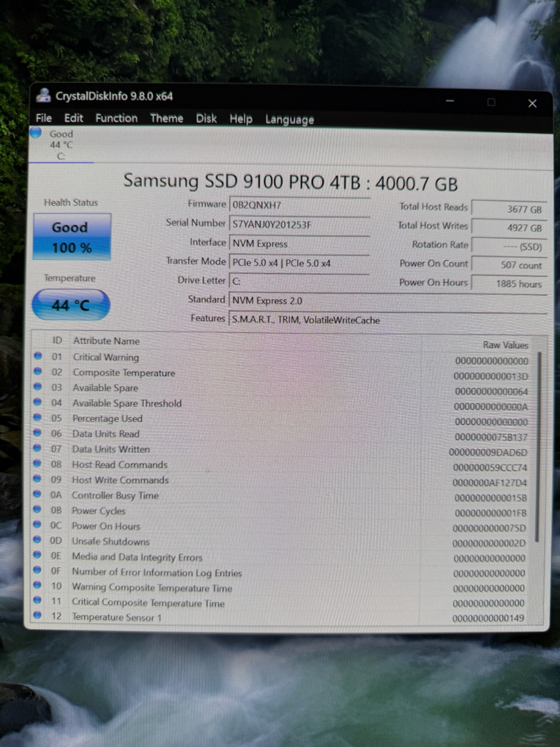Open the File menu
560x747 pixels.
(44, 118)
